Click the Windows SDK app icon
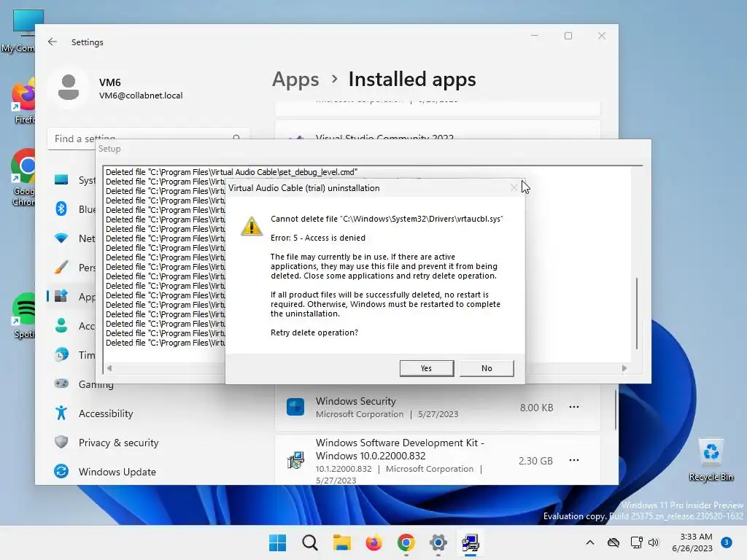Image resolution: width=747 pixels, height=560 pixels. (295, 461)
